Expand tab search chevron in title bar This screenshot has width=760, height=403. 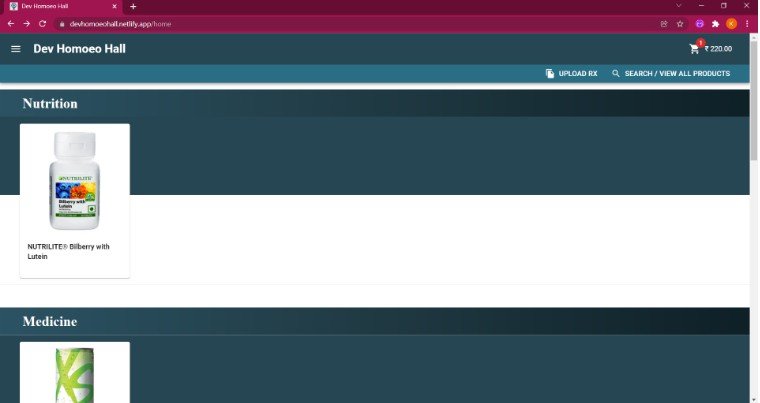click(x=679, y=6)
